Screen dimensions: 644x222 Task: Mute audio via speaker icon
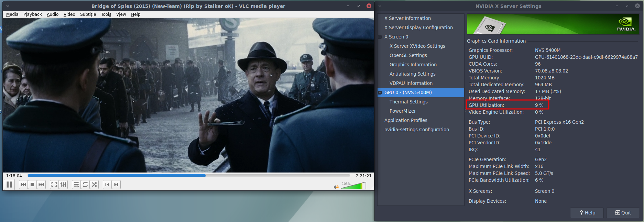click(336, 187)
